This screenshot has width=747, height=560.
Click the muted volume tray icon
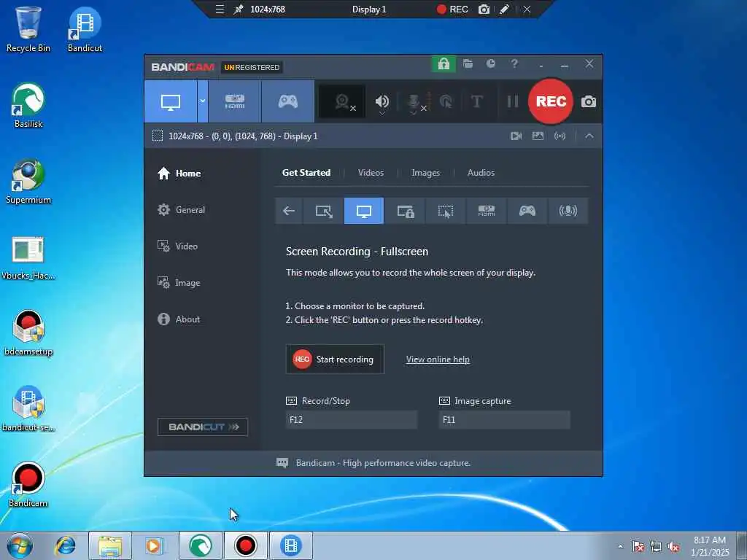[673, 547]
